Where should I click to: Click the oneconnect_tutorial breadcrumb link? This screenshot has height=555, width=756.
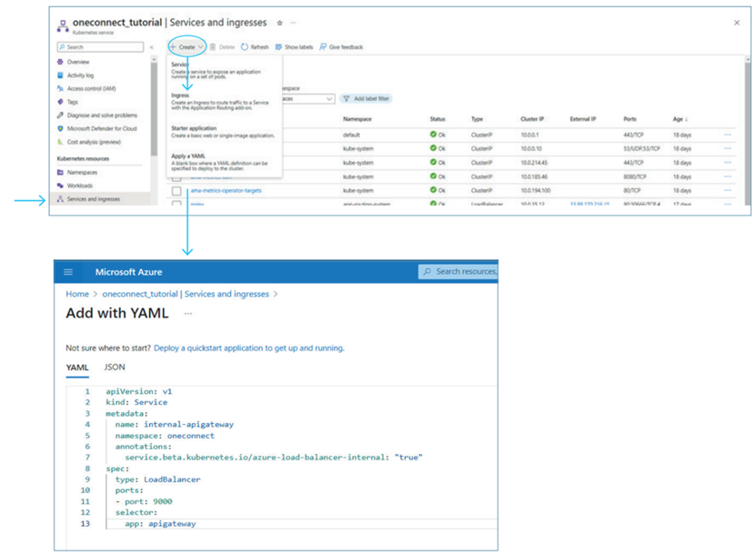click(186, 294)
